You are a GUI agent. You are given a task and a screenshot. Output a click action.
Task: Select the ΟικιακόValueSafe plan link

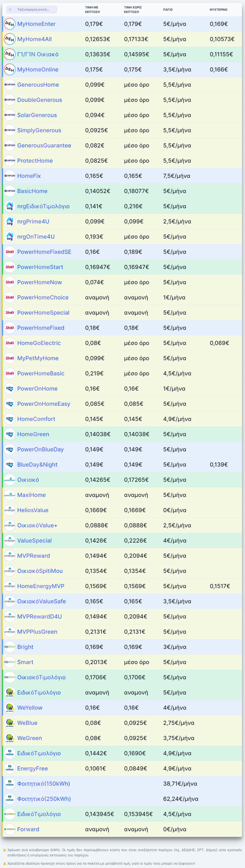point(41,601)
